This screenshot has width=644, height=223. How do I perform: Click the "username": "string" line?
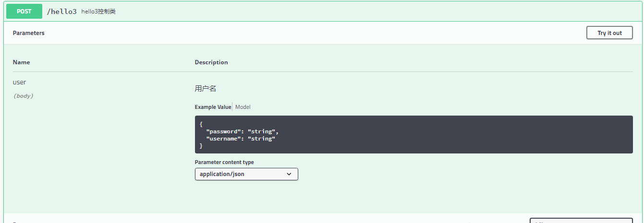[241, 139]
